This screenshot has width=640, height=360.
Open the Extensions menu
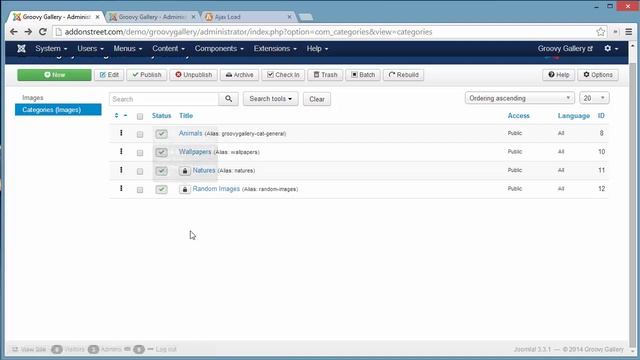[x=275, y=49]
